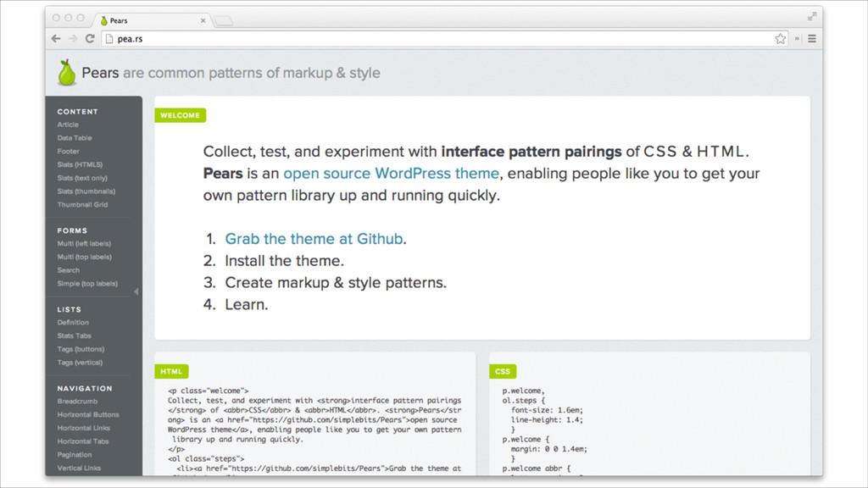This screenshot has height=488, width=868.
Task: Bookmark this page with the star icon
Action: pos(780,38)
